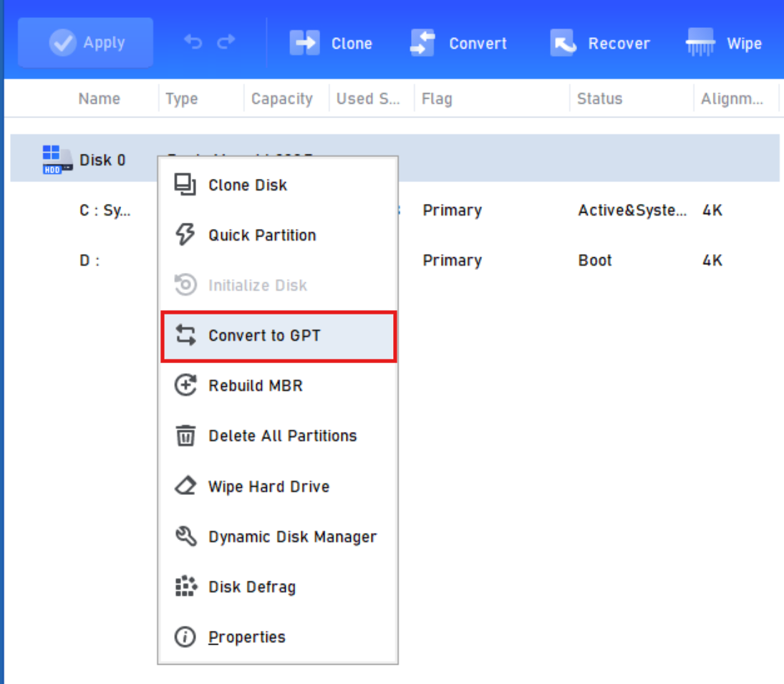
Task: Choose Convert to GPT menu entry
Action: [x=264, y=335]
